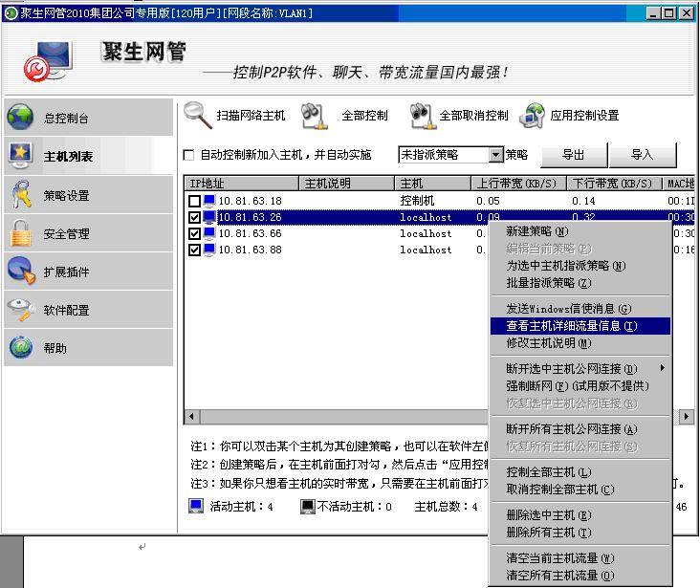Image resolution: width=700 pixels, height=588 pixels.
Task: Open 总控制台 globe icon in sidebar
Action: click(x=21, y=119)
